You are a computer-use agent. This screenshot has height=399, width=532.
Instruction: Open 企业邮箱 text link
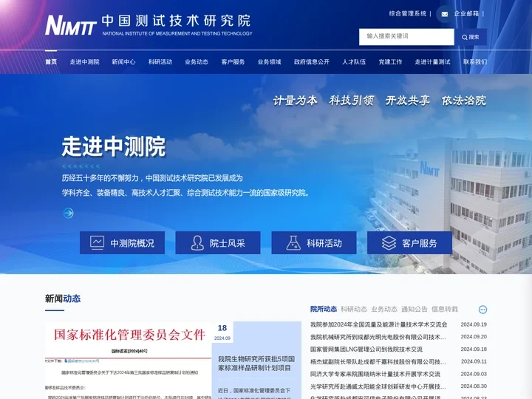coord(466,14)
